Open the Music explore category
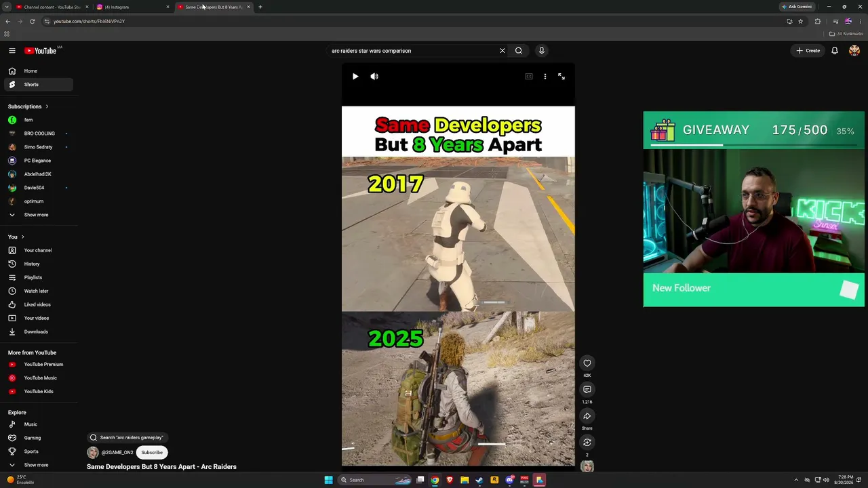This screenshot has height=488, width=868. [x=39, y=425]
